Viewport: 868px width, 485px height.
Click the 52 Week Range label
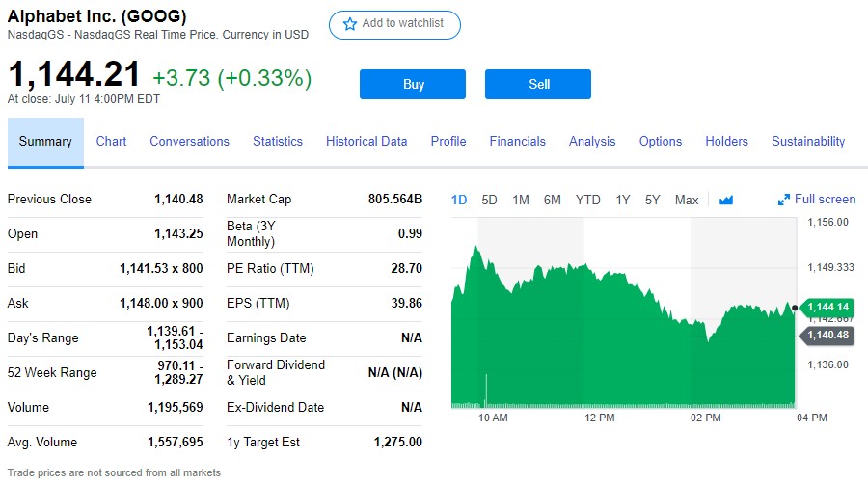[52, 372]
